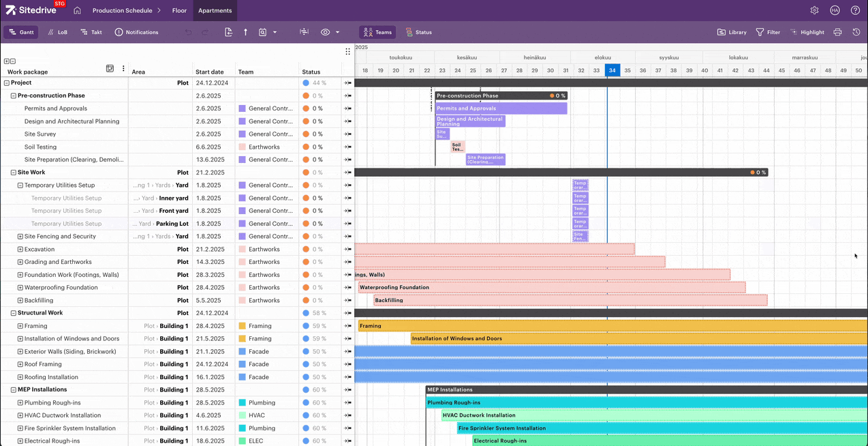Expand the Excavation work package
Image resolution: width=868 pixels, height=446 pixels.
tap(20, 250)
